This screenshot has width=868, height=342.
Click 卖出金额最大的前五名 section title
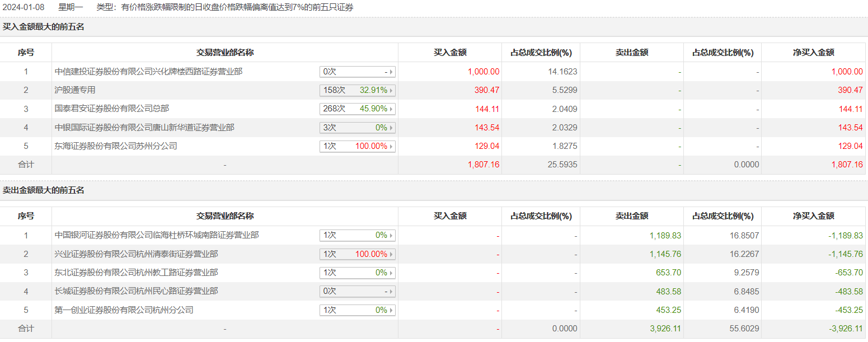point(44,190)
